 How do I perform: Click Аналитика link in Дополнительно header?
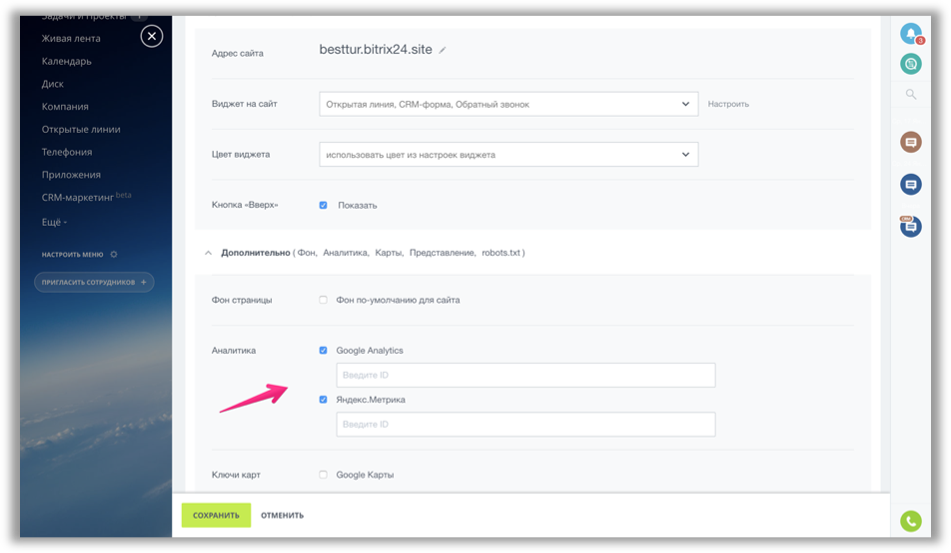coord(346,253)
